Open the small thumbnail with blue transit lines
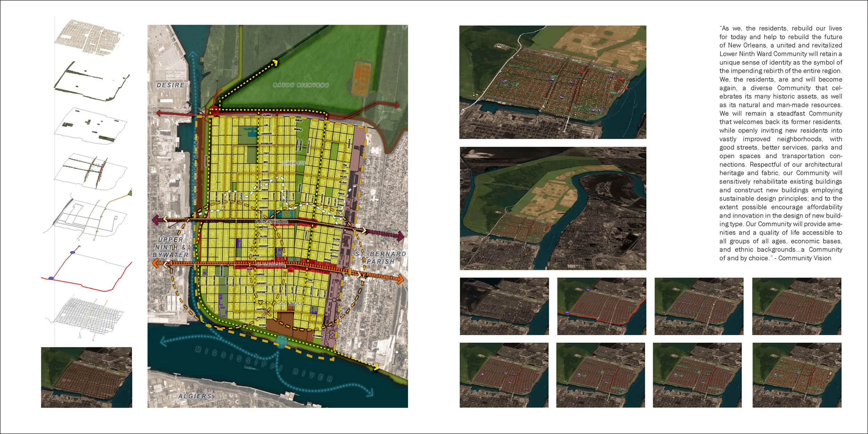 pyautogui.click(x=699, y=306)
